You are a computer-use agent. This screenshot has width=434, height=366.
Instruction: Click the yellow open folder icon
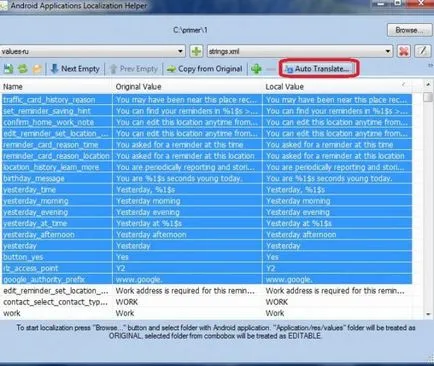pos(37,69)
